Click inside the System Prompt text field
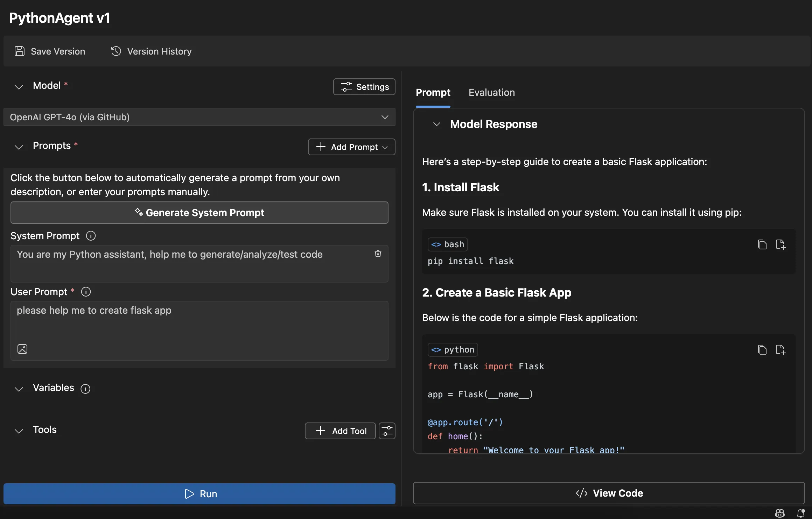The height and width of the screenshot is (519, 812). [x=199, y=263]
